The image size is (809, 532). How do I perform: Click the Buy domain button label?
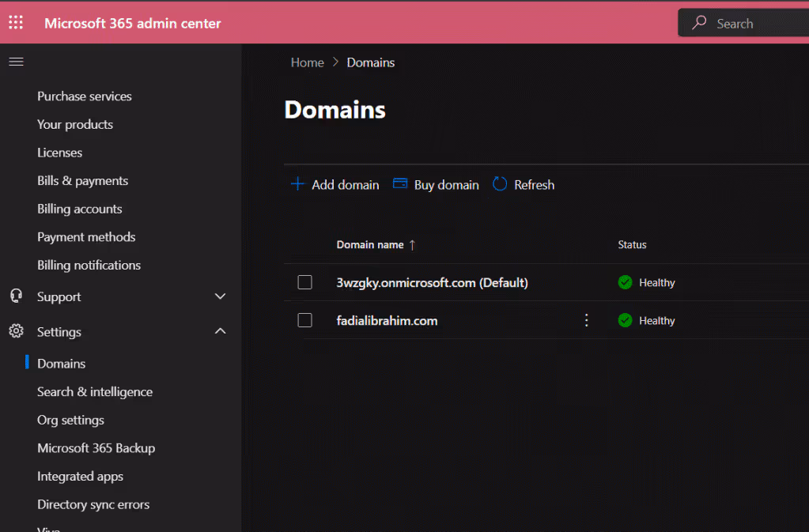pos(446,184)
